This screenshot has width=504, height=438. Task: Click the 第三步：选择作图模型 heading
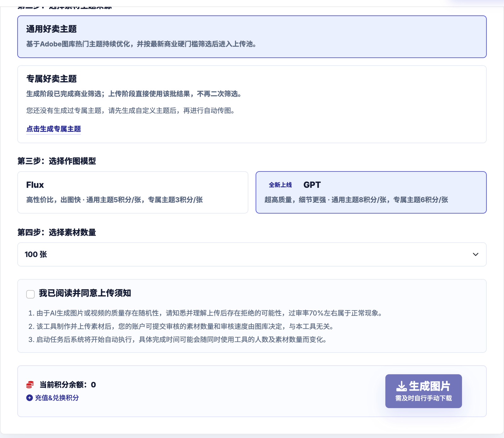pos(57,161)
